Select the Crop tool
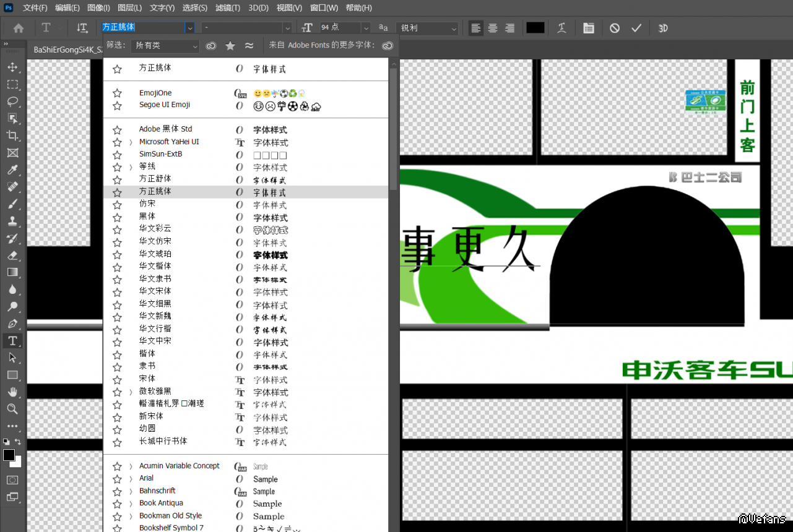 coord(12,135)
